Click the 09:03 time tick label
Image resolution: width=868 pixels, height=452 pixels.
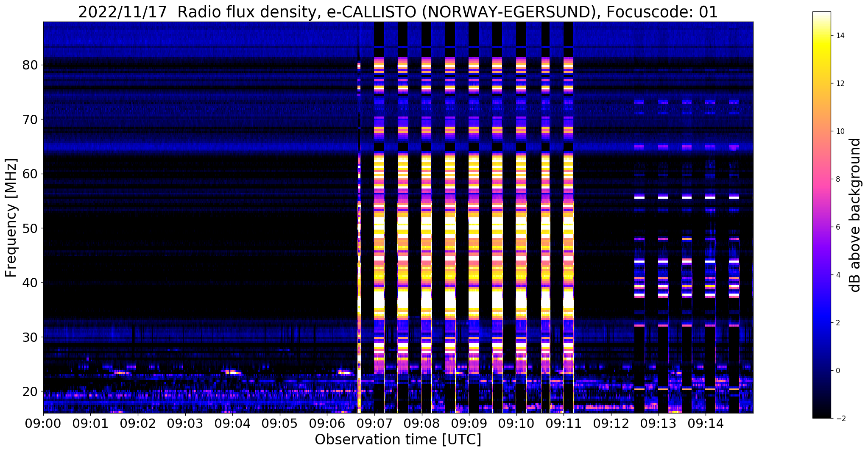pyautogui.click(x=185, y=423)
